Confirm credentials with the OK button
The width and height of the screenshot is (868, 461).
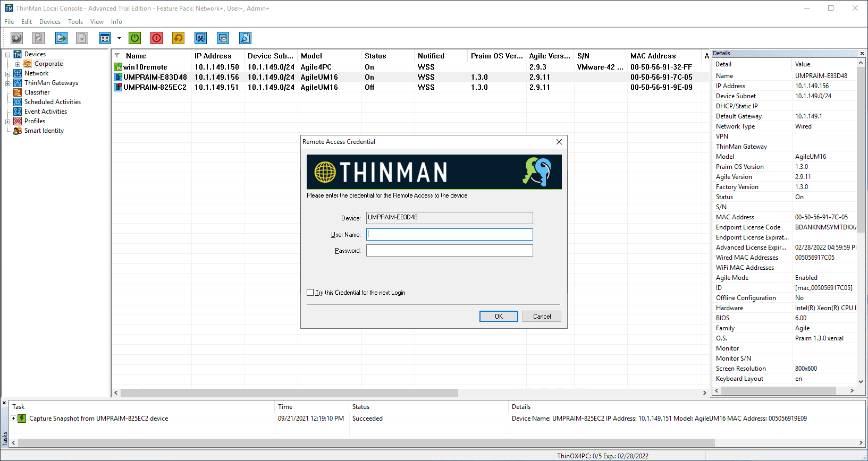coord(499,317)
